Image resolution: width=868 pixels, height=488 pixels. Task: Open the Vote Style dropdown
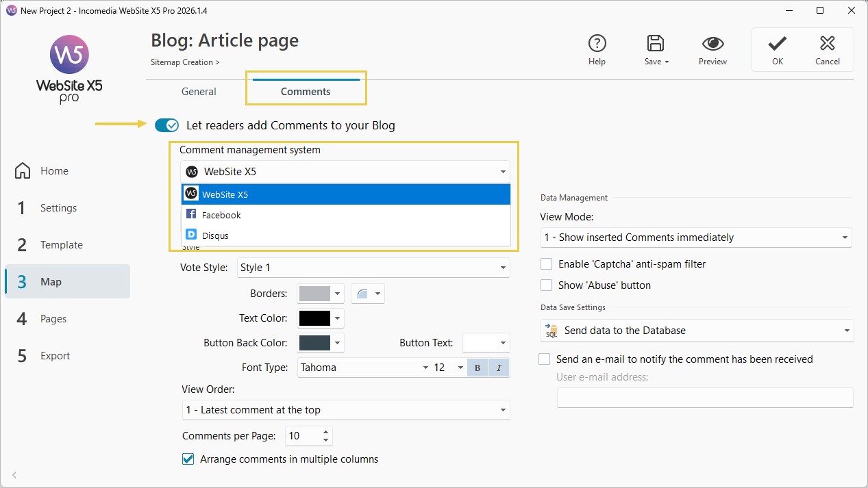pos(373,268)
